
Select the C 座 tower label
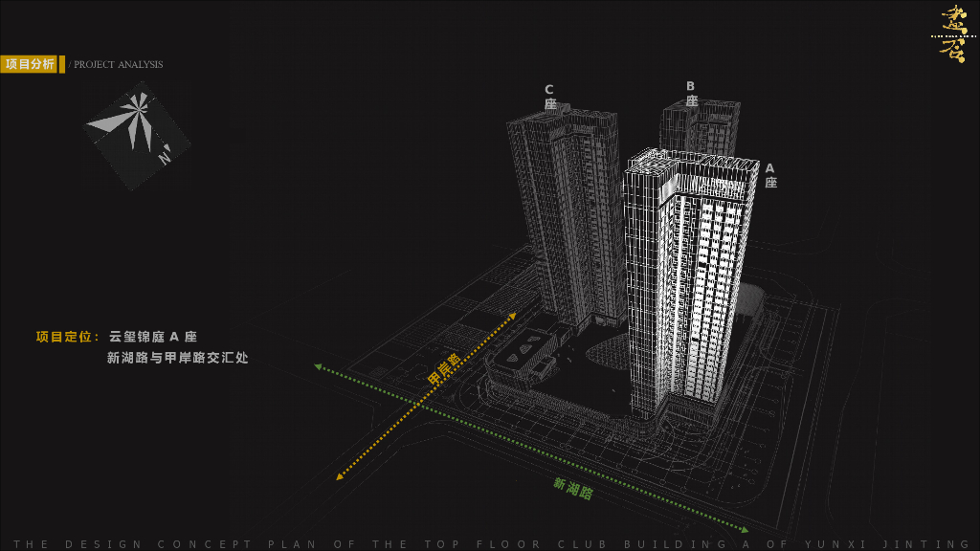[549, 97]
